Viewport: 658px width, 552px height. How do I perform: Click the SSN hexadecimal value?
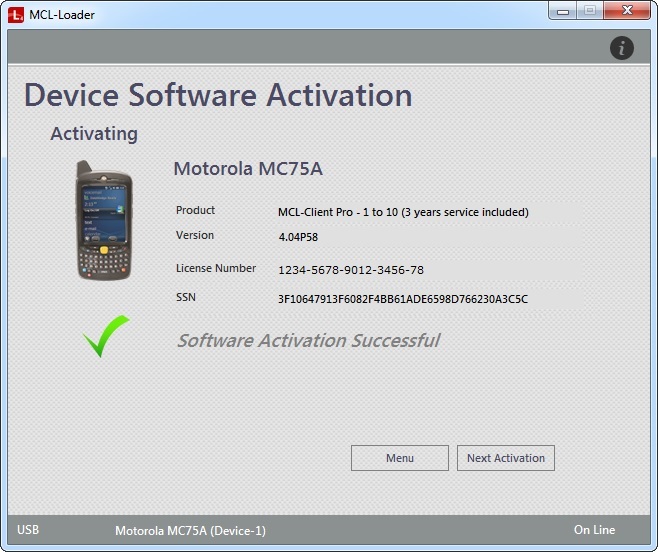[x=402, y=299]
